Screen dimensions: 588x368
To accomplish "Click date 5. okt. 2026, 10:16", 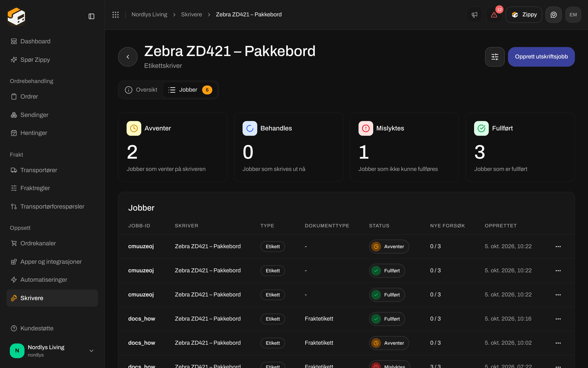I will 508,319.
